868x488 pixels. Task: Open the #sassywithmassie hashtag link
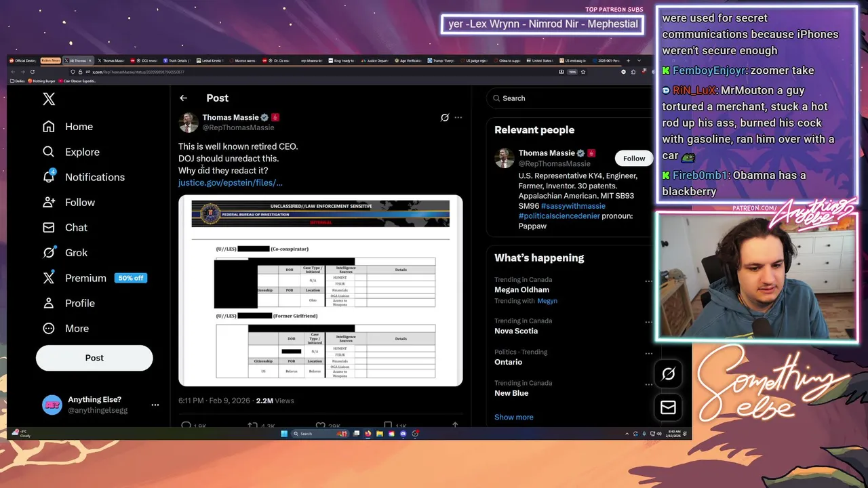(573, 206)
